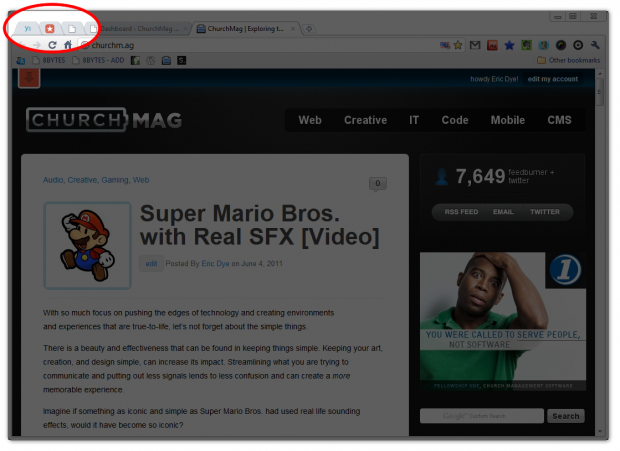Switch to the Dashboard ‹ ChurchMag tab
The image size is (620, 451).
click(138, 28)
